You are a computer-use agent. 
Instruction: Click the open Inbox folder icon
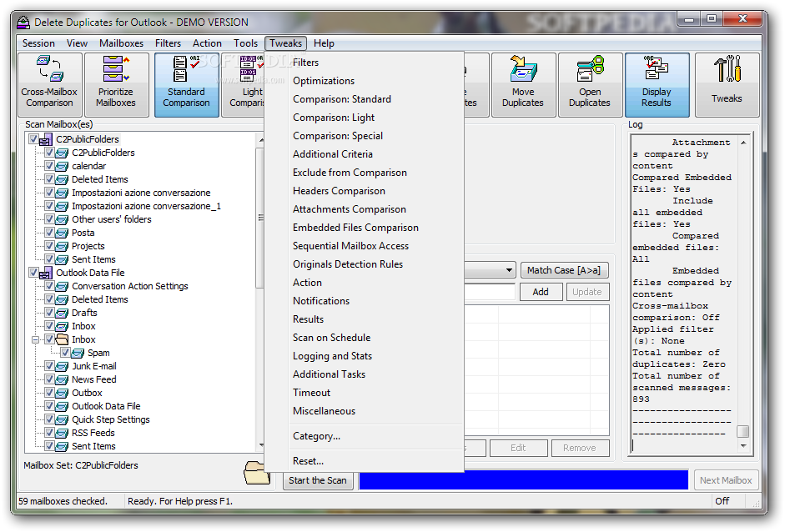point(62,340)
